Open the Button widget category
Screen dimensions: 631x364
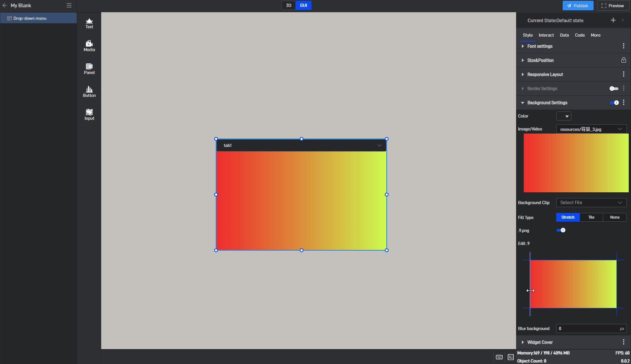(89, 92)
